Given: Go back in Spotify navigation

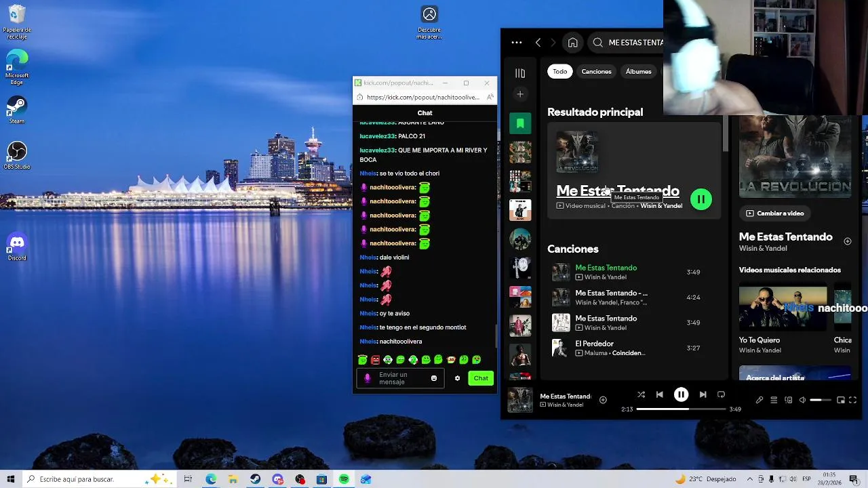Looking at the screenshot, I should [538, 43].
